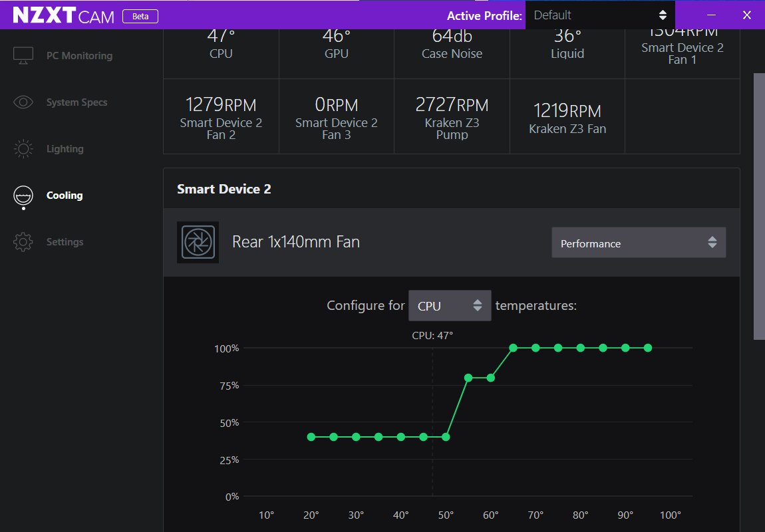Click the 1279RPM Smart Device 2 Fan 2 tile

point(221,117)
